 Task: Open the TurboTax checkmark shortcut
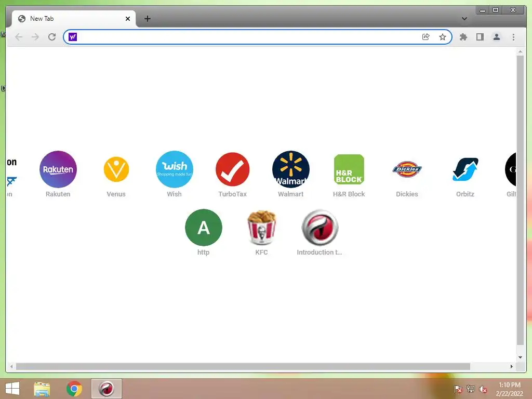click(232, 169)
